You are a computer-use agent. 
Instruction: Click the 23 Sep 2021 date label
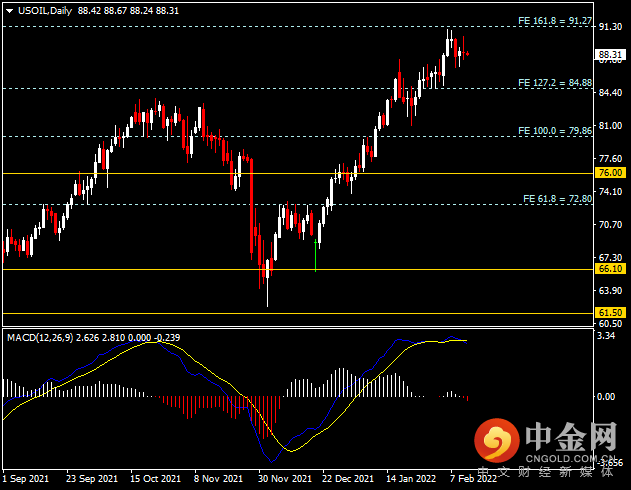[x=92, y=479]
